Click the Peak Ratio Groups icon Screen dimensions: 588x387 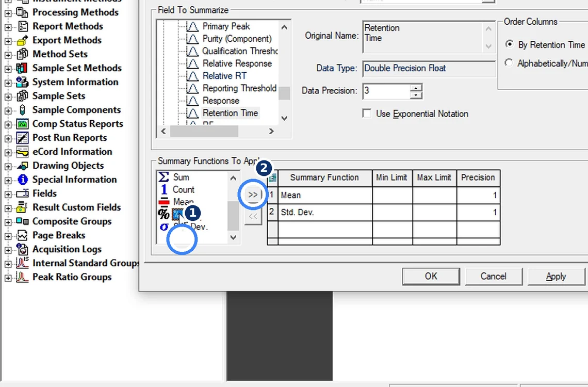[23, 277]
